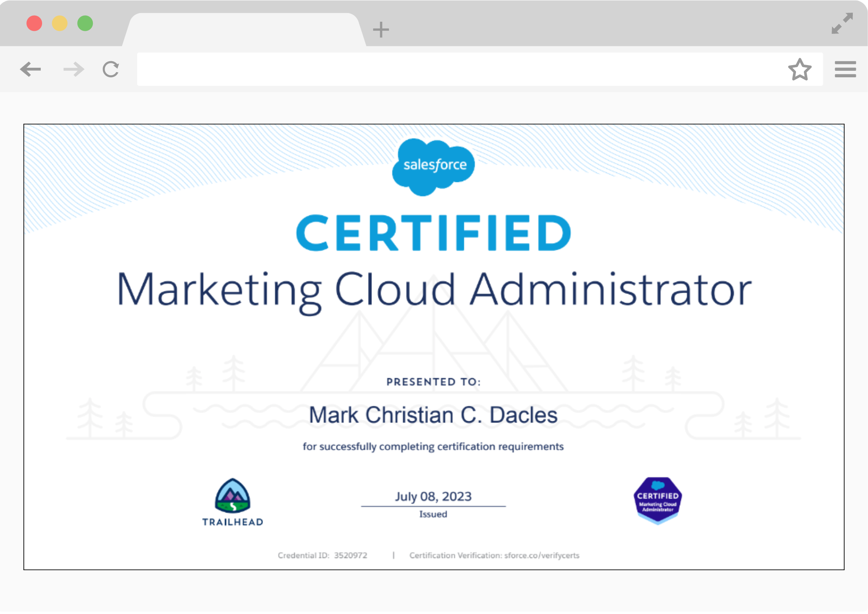The width and height of the screenshot is (868, 614).
Task: Click the browser back arrow
Action: (30, 69)
